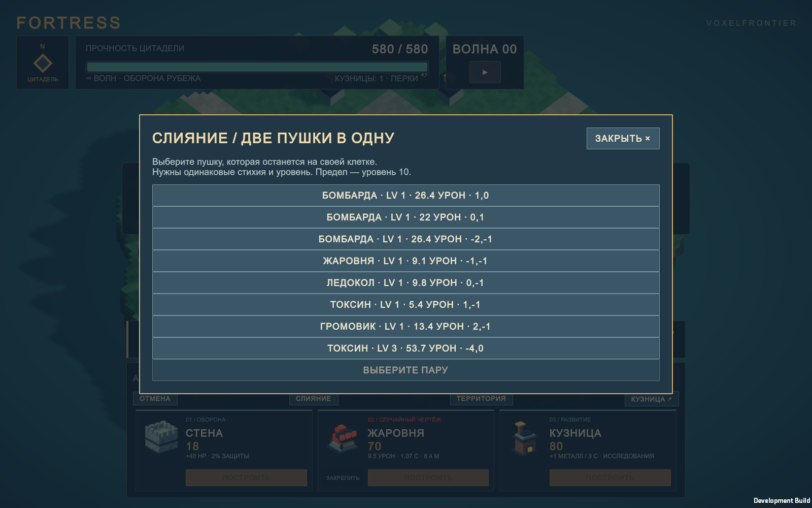Click the ОТМЕНА cancel button
This screenshot has width=812, height=508.
point(155,399)
